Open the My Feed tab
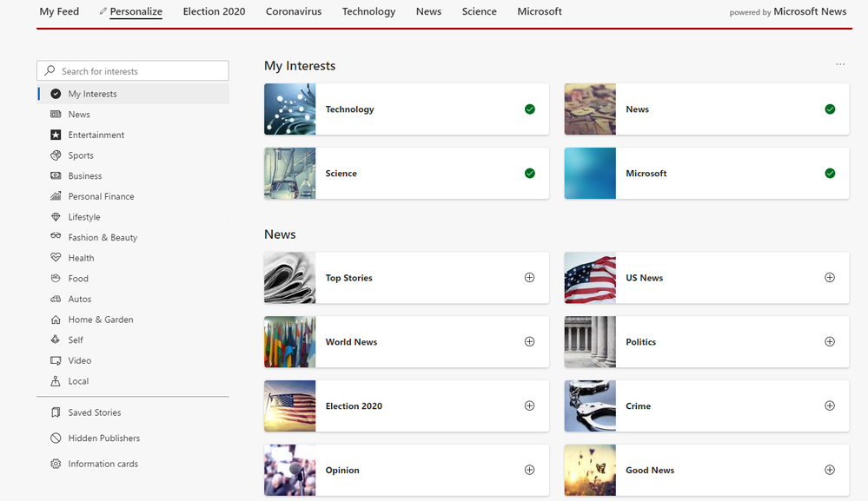 click(x=59, y=11)
